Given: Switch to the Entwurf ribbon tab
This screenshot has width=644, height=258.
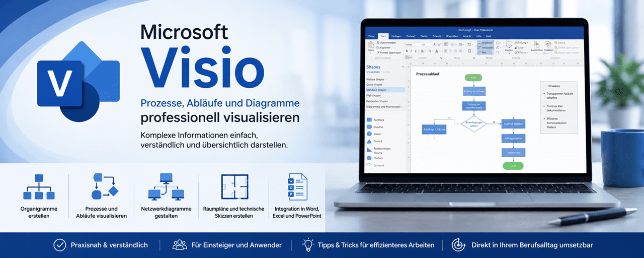Looking at the screenshot, I should click(411, 36).
